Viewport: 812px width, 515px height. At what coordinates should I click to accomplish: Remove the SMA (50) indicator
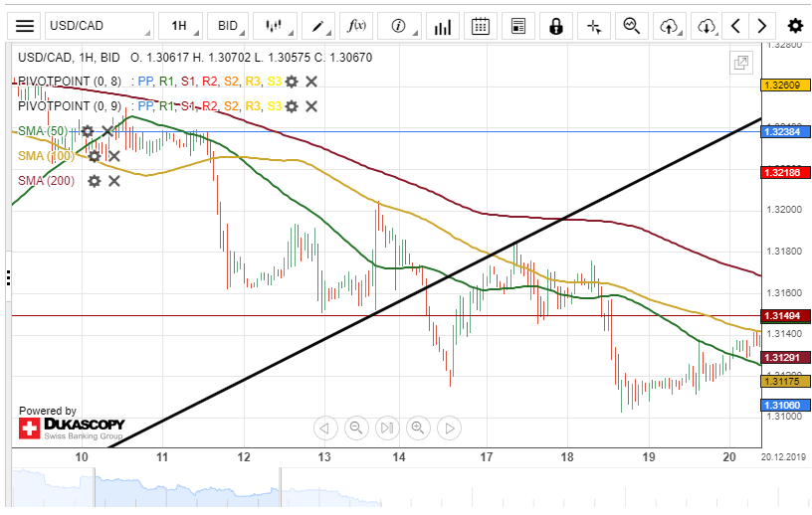(x=107, y=131)
